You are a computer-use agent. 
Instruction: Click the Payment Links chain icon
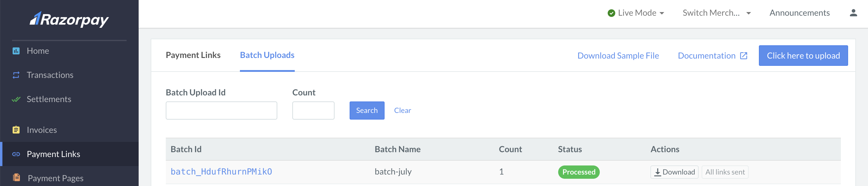coord(16,154)
